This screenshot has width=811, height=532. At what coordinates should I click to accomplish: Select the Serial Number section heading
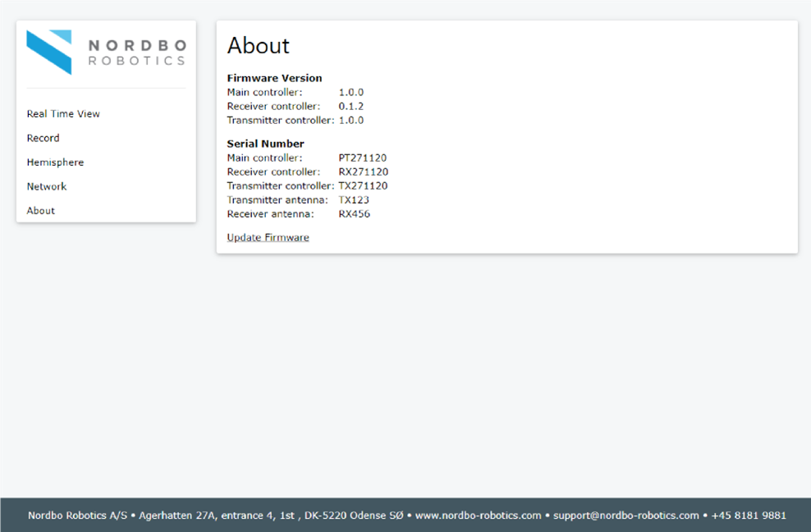265,144
